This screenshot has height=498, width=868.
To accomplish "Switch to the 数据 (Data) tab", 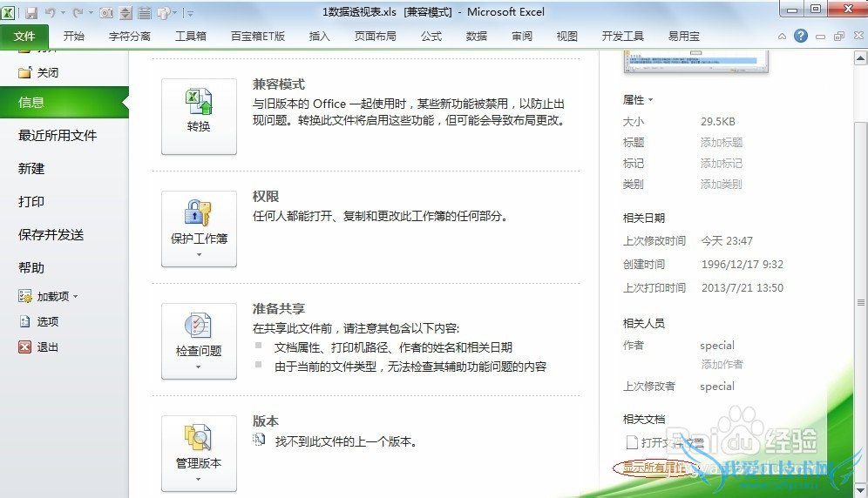I will [477, 37].
